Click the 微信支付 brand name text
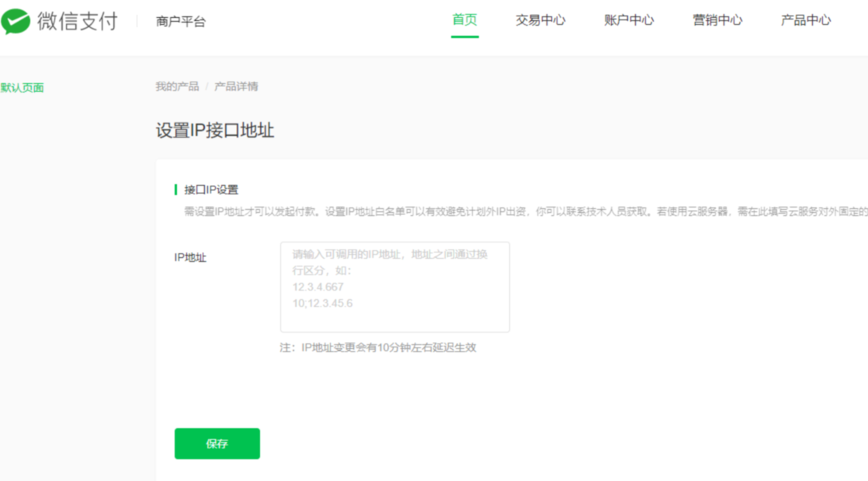Viewport: 868px width, 481px height. pos(77,21)
